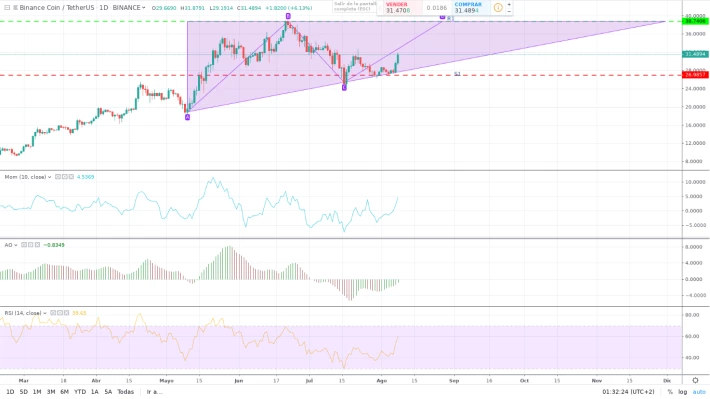The image size is (710, 399).
Task: Click the compare-symbols icon beside the Binance Coin title
Action: click(15, 8)
